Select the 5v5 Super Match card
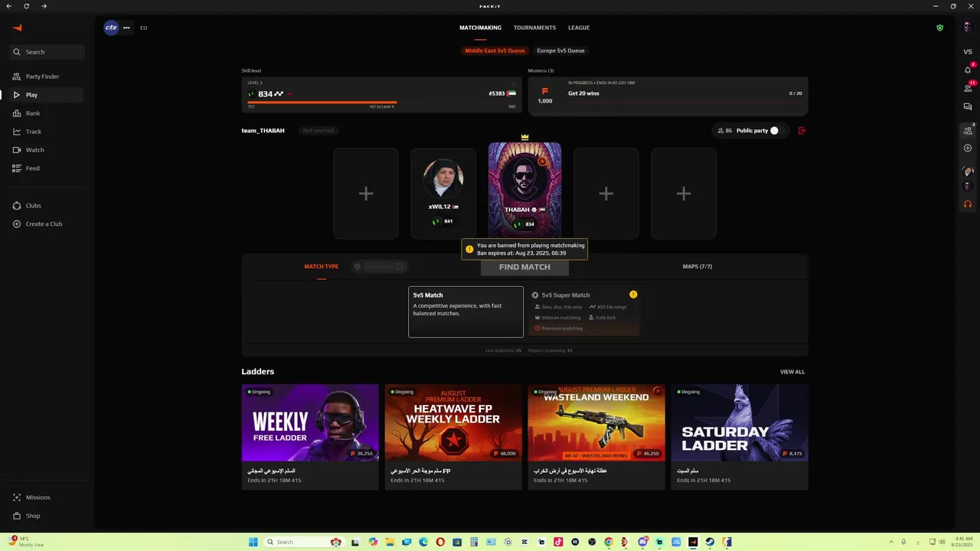This screenshot has width=980, height=551. [583, 311]
